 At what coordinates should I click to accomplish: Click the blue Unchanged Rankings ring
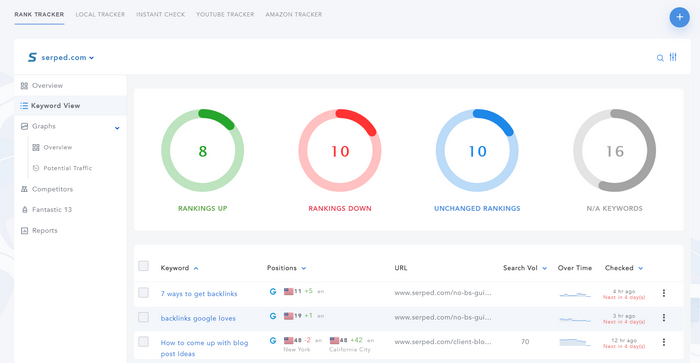477,151
